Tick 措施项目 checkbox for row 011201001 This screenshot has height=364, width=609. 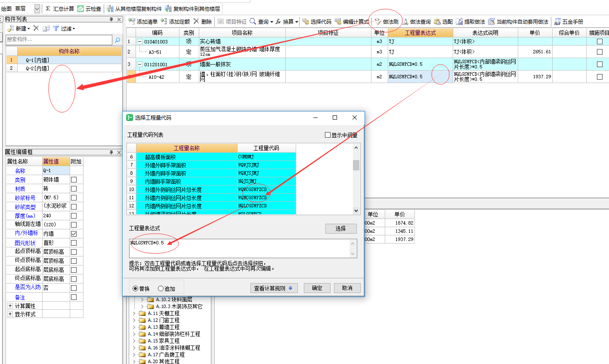click(x=600, y=65)
